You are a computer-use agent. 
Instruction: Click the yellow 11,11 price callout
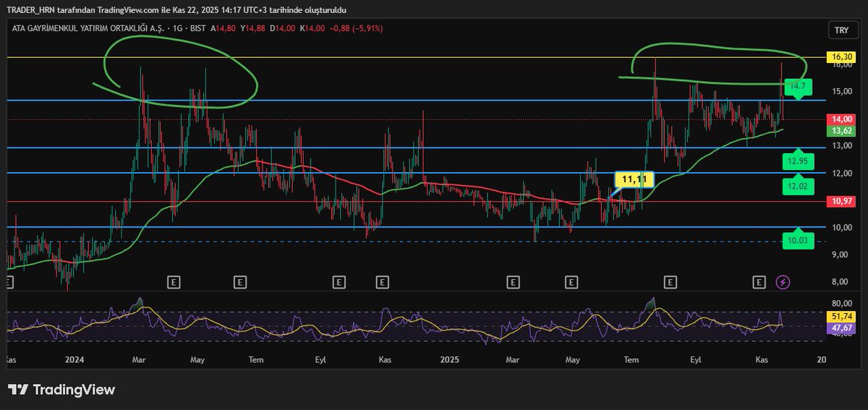634,179
